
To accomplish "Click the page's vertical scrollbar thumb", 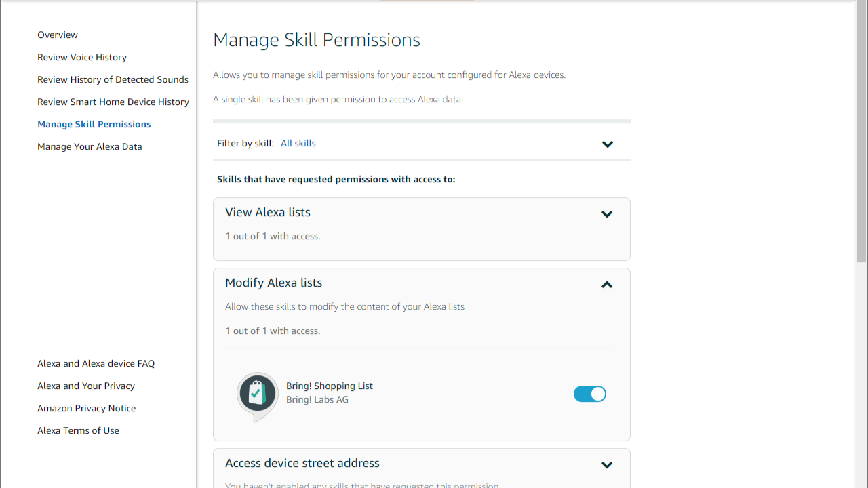I will [x=862, y=132].
